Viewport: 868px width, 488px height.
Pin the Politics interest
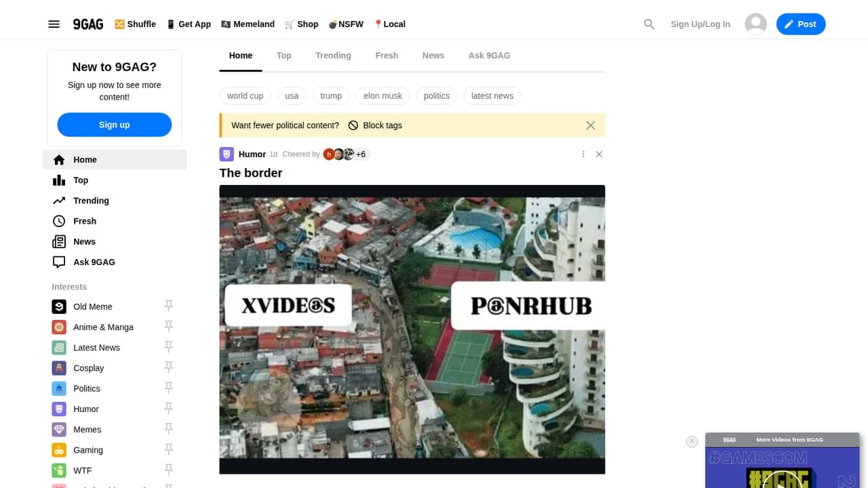coord(169,388)
